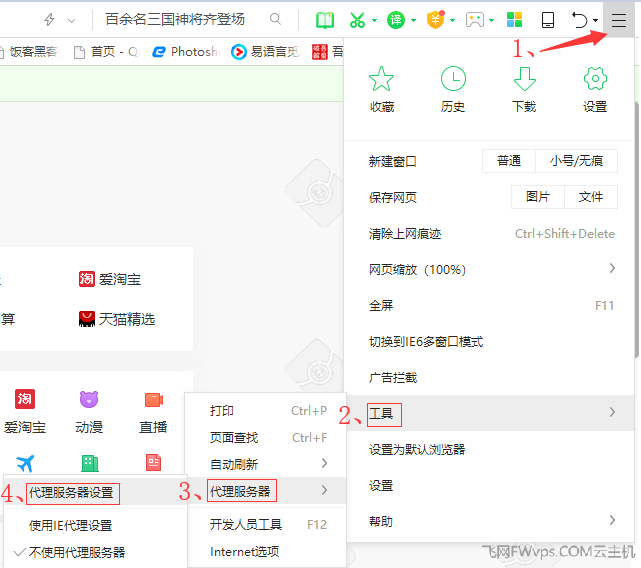Viewport: 641px width, 568px height.
Task: Expand dropdown arrow next to shield icon
Action: pos(453,20)
